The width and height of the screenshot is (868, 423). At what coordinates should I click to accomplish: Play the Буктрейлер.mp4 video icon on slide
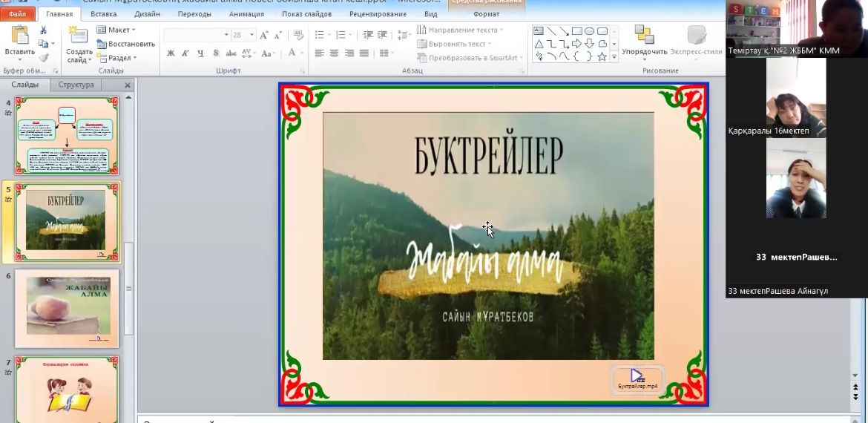(x=637, y=376)
